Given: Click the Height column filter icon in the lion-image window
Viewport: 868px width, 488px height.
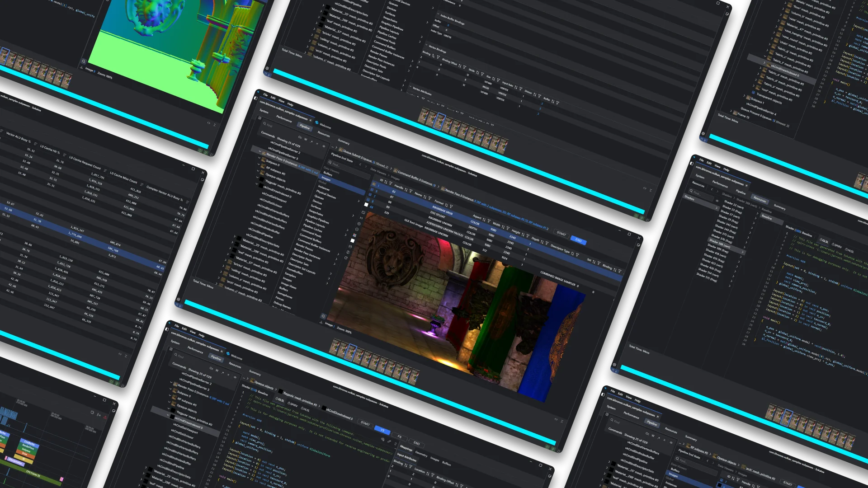Looking at the screenshot, I should [528, 236].
